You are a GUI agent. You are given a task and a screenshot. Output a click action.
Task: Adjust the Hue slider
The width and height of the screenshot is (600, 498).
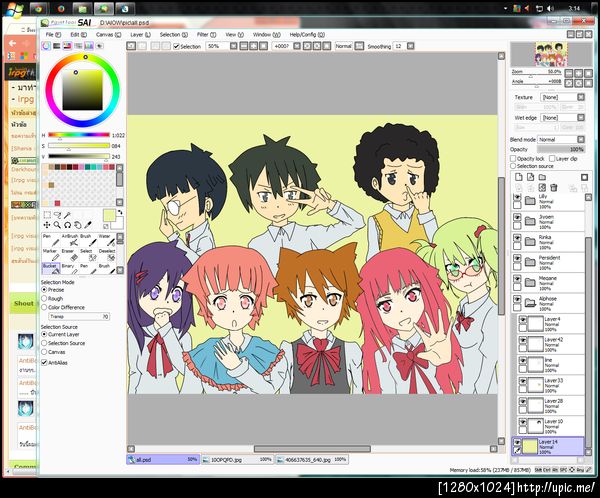coord(79,135)
